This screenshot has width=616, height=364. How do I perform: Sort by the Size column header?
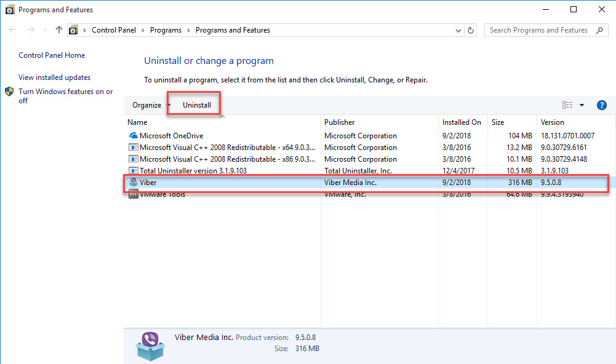coord(498,122)
